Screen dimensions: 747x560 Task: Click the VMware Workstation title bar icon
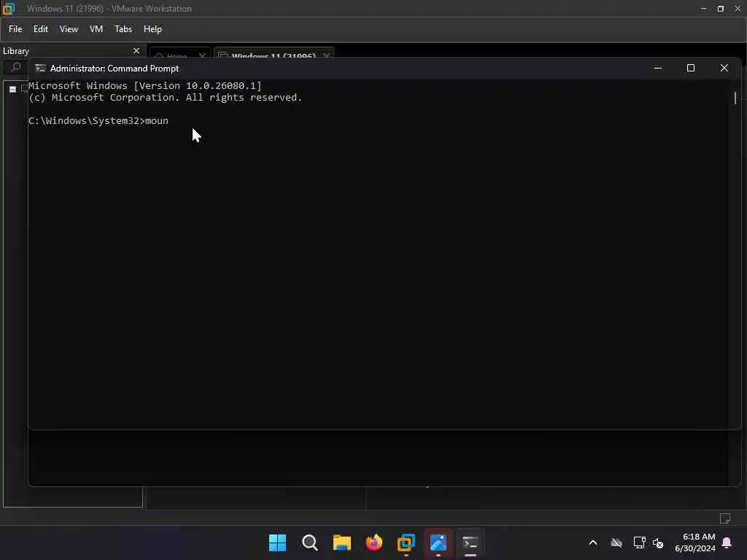pyautogui.click(x=9, y=9)
